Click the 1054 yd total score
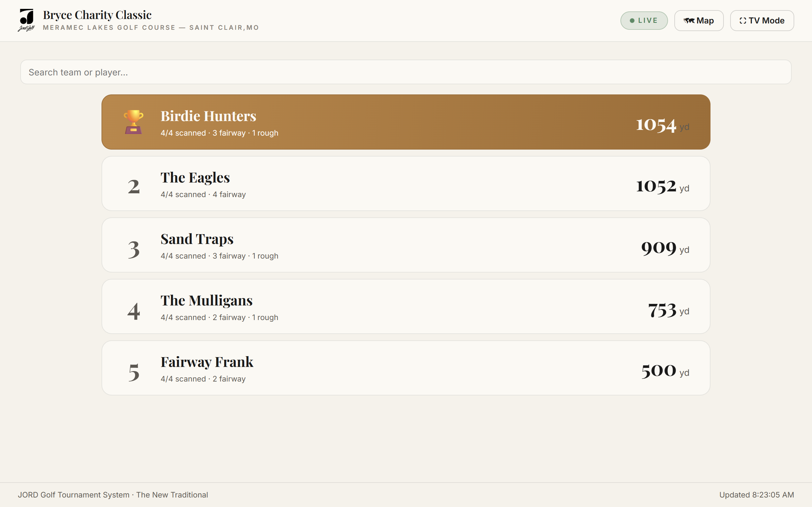Viewport: 812px width, 507px height. [x=662, y=125]
